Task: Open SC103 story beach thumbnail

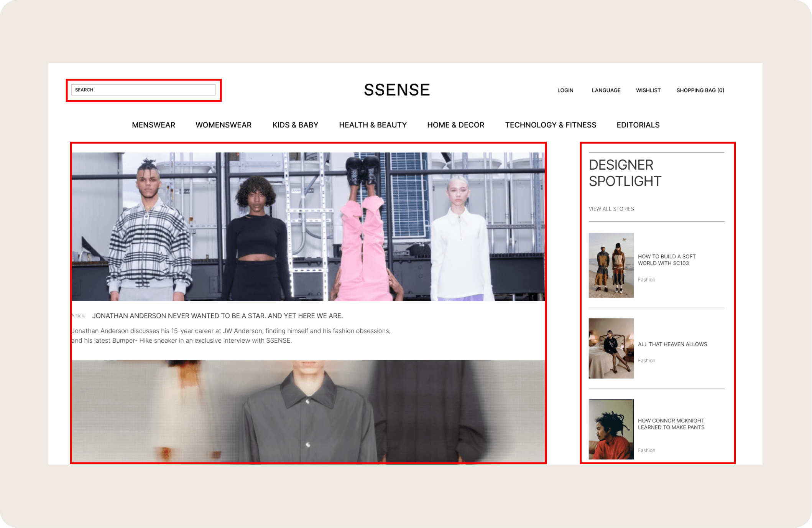Action: pyautogui.click(x=611, y=265)
